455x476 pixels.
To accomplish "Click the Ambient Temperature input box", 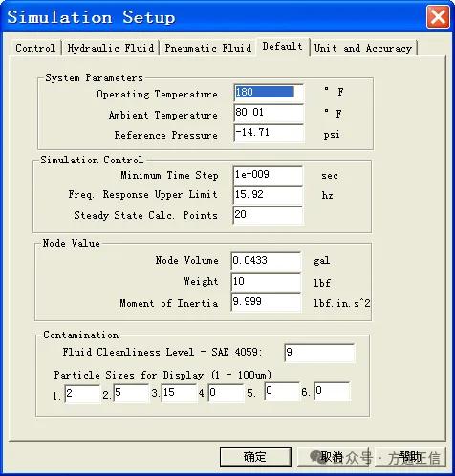I will [269, 113].
